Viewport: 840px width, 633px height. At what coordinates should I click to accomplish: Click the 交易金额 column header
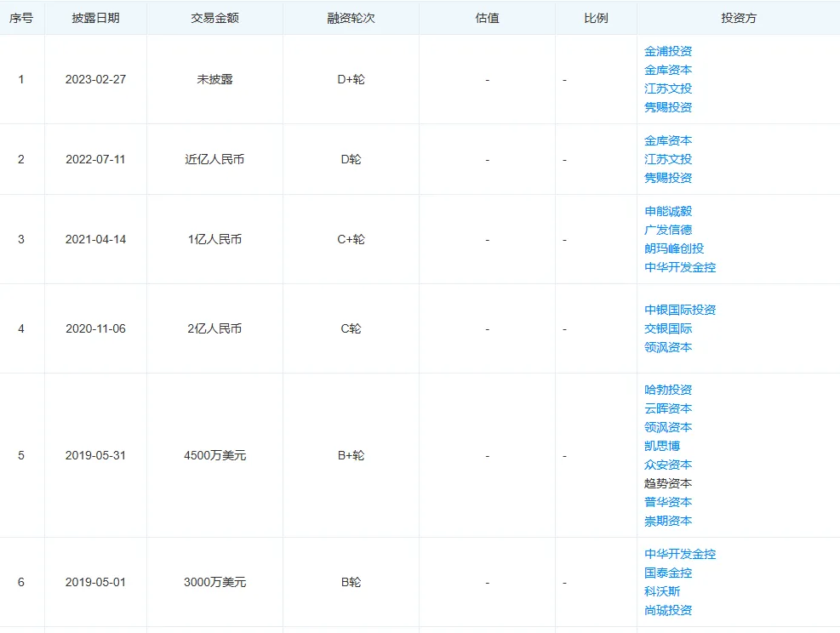(x=214, y=18)
